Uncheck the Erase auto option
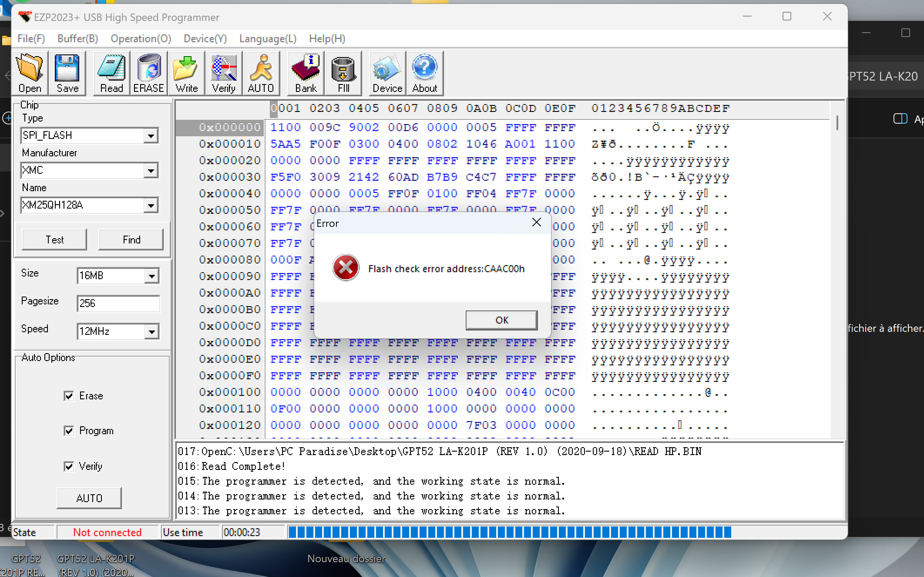 click(x=69, y=396)
